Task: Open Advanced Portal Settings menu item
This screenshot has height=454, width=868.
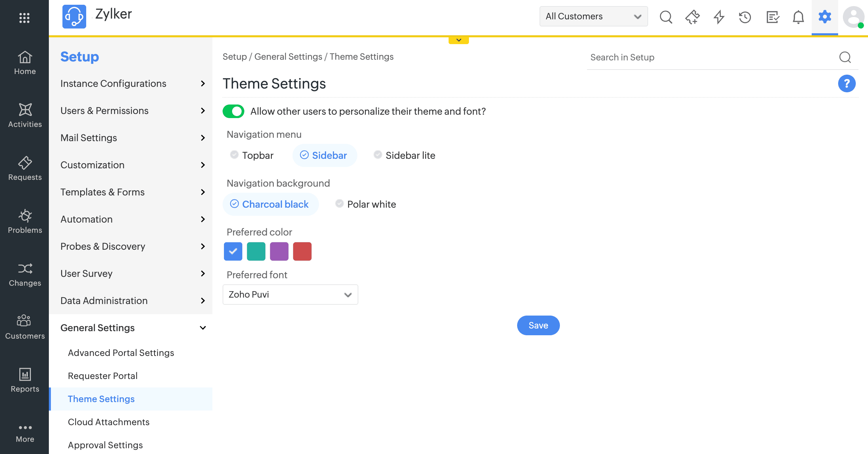Action: coord(121,353)
